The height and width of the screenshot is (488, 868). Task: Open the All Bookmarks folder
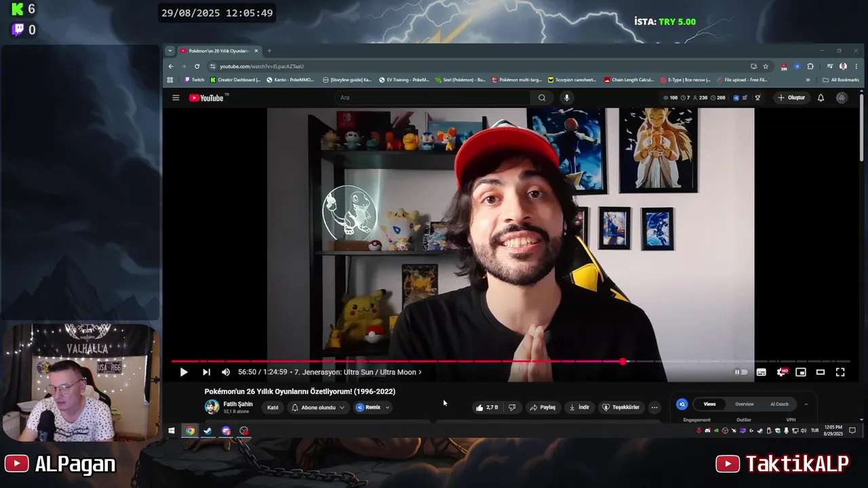[840, 80]
